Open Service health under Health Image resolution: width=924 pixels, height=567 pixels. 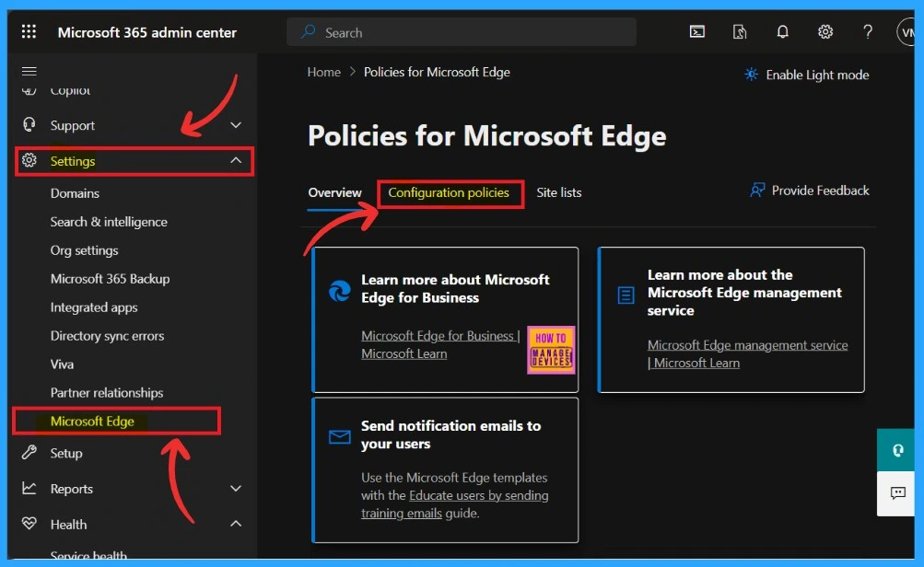point(88,555)
